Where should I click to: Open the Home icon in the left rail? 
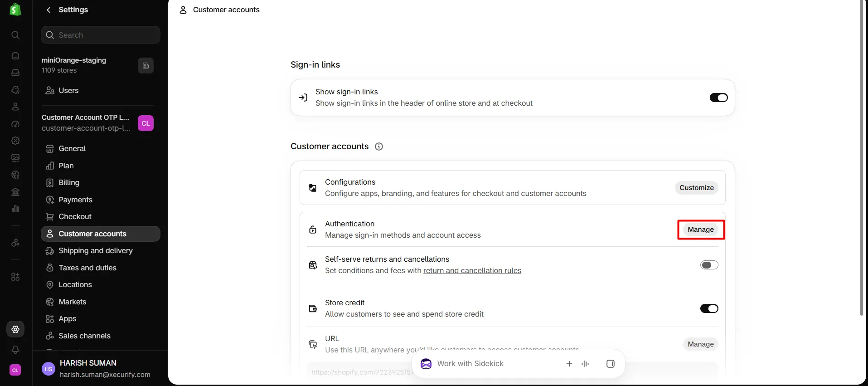[15, 56]
